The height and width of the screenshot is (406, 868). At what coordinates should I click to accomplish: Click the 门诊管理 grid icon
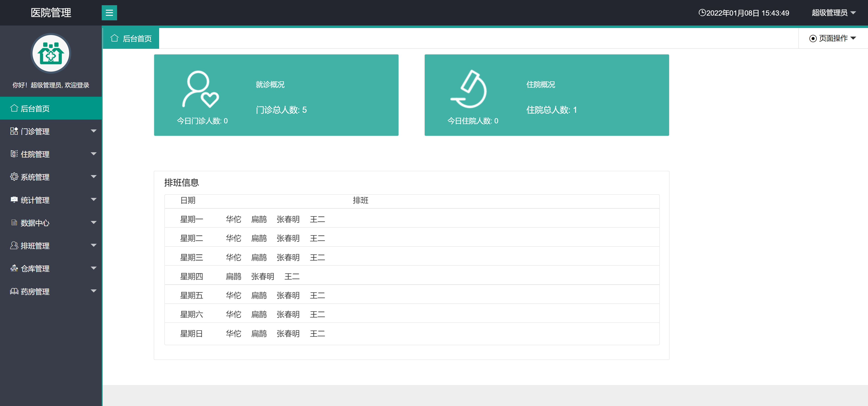14,131
